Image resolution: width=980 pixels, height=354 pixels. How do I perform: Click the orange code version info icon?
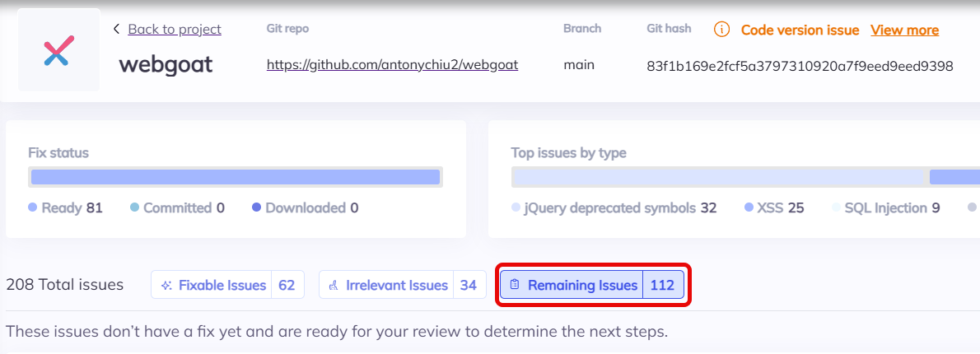pyautogui.click(x=721, y=30)
